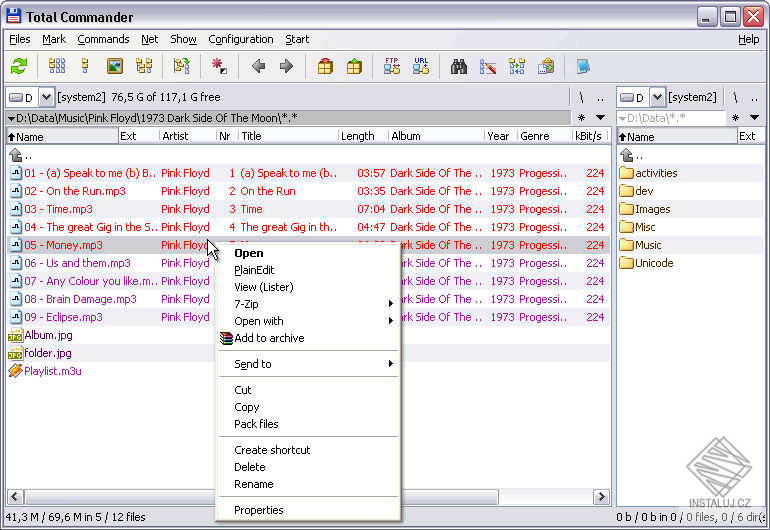This screenshot has height=530, width=770.
Task: Sort right panel by Ext column header
Action: (x=750, y=136)
